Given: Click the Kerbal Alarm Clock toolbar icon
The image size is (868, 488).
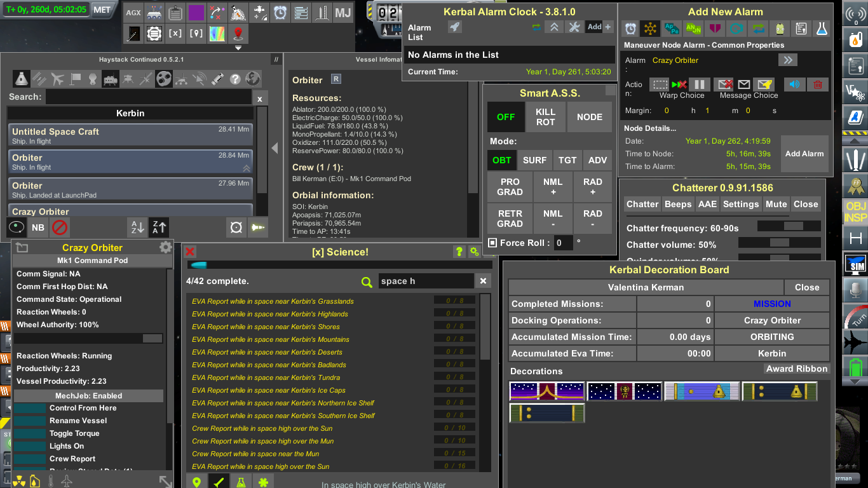Looking at the screenshot, I should coord(280,13).
